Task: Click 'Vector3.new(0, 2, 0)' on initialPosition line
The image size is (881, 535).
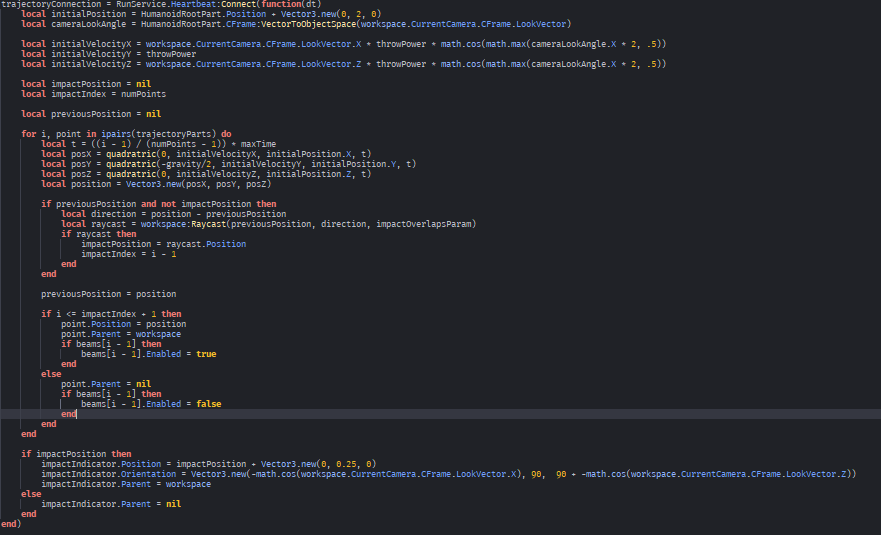Action: 331,14
